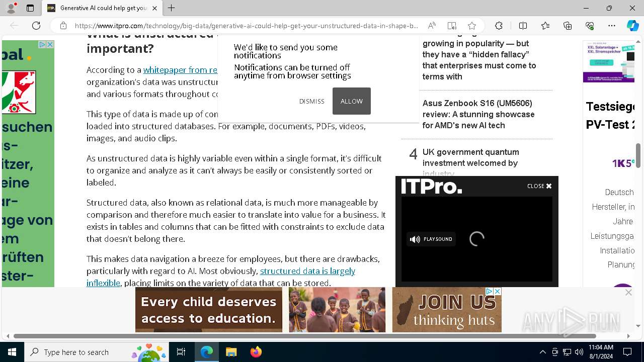Open the solar storage ad on right
The width and height of the screenshot is (644, 362).
(608, 61)
